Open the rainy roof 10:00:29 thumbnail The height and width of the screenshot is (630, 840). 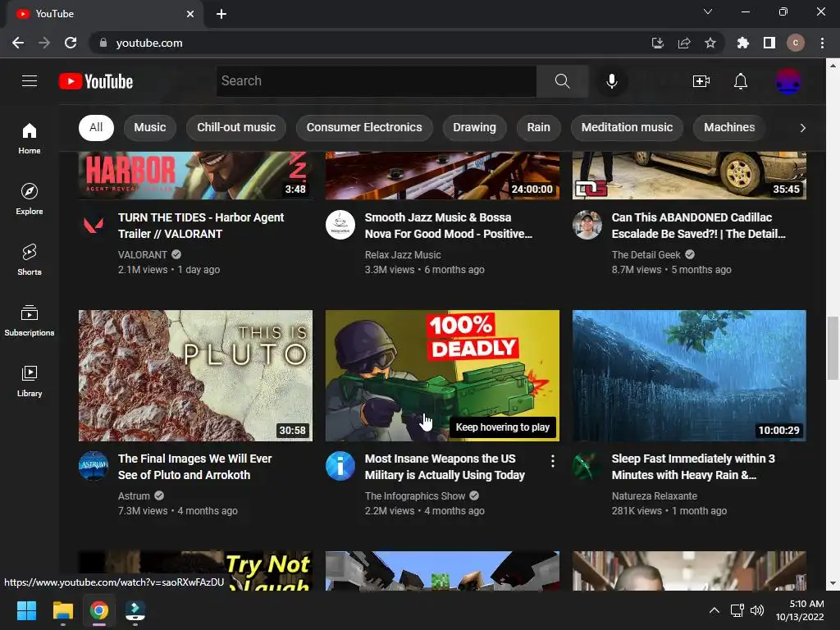(689, 376)
